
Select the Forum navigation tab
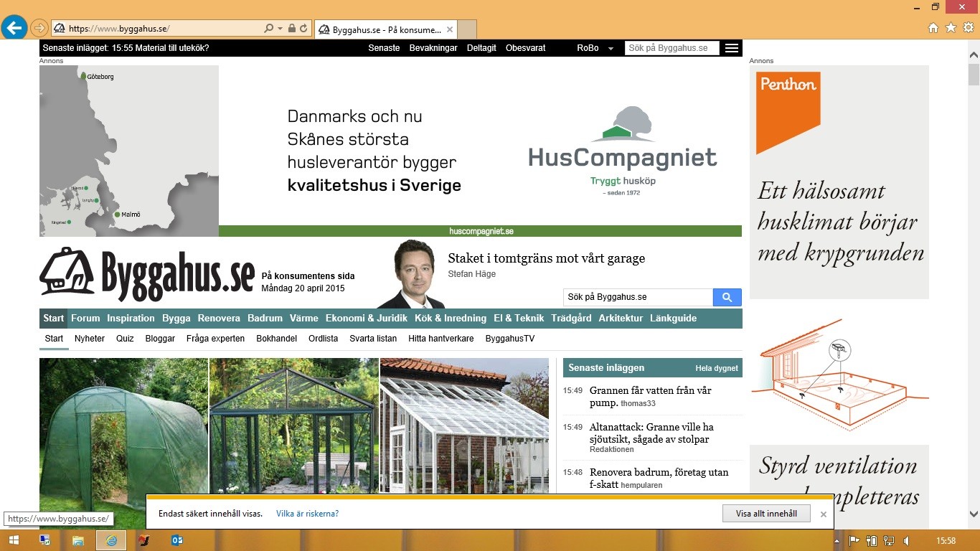[x=85, y=318]
